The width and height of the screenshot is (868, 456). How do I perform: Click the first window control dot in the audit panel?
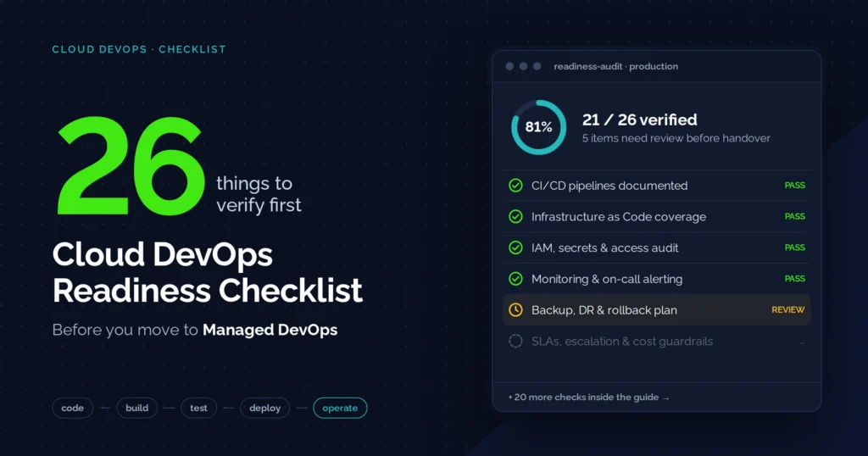pos(509,66)
